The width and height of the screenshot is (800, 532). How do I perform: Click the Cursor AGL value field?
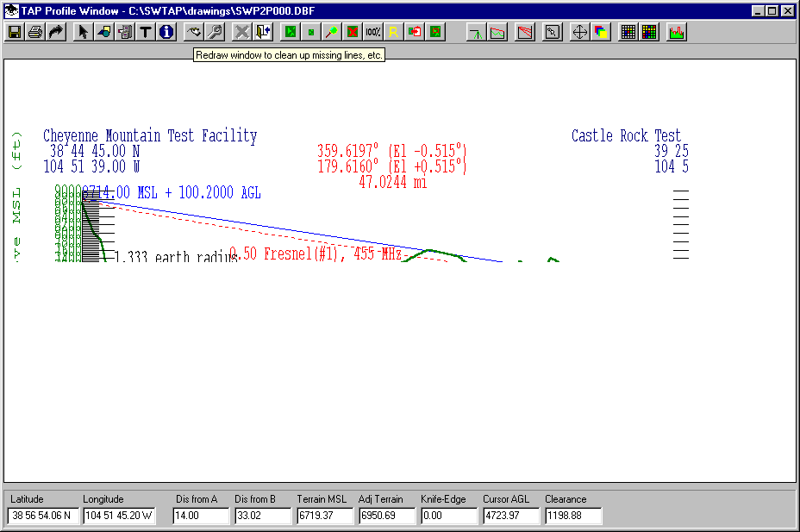[511, 516]
